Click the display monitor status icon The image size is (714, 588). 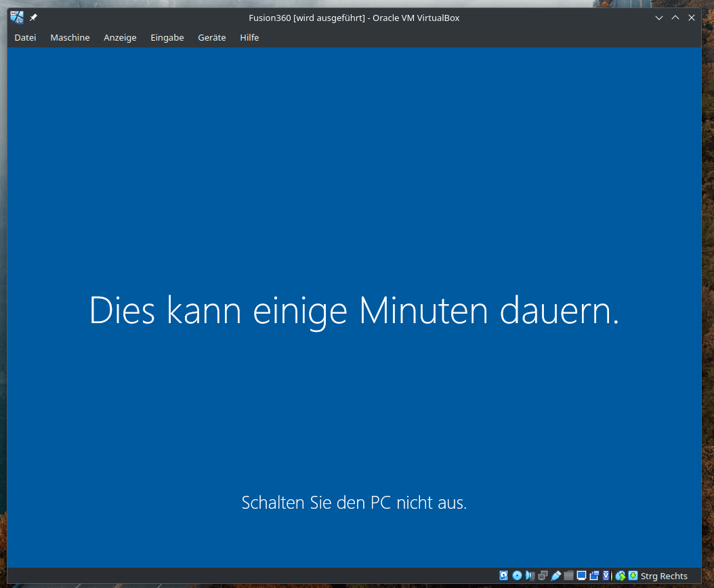click(x=581, y=576)
